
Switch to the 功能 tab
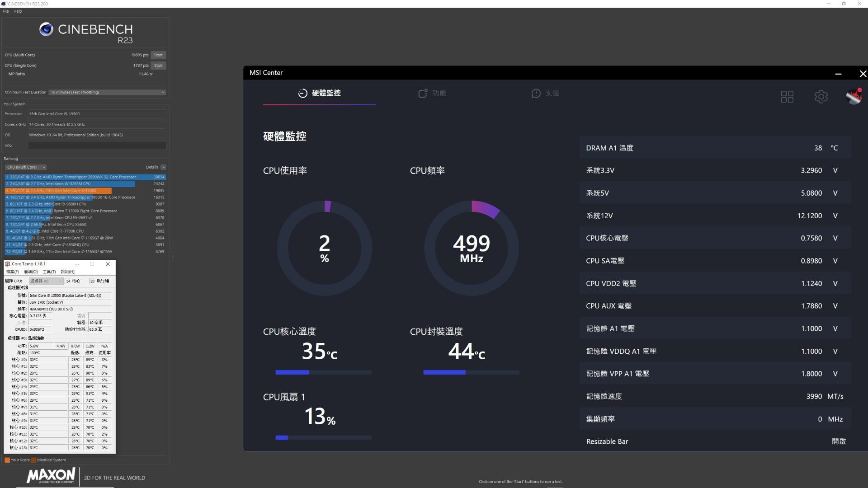pos(432,93)
